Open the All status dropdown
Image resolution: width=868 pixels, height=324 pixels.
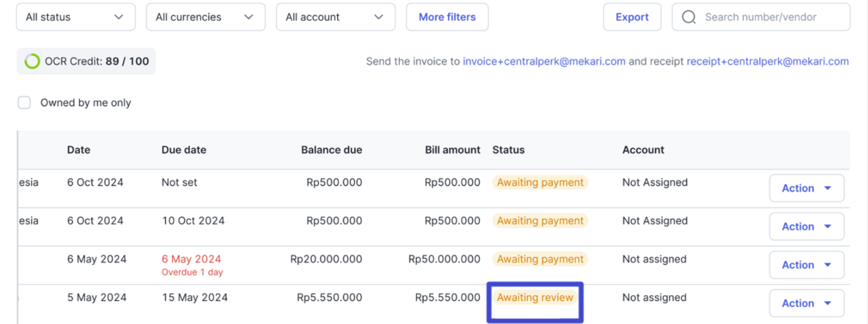click(76, 17)
